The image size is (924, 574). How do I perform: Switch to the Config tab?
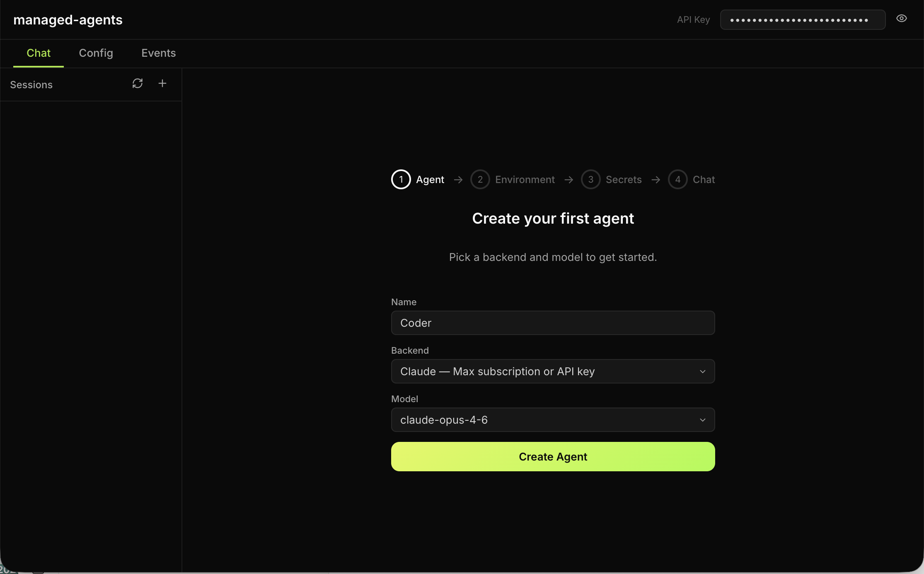(x=96, y=53)
